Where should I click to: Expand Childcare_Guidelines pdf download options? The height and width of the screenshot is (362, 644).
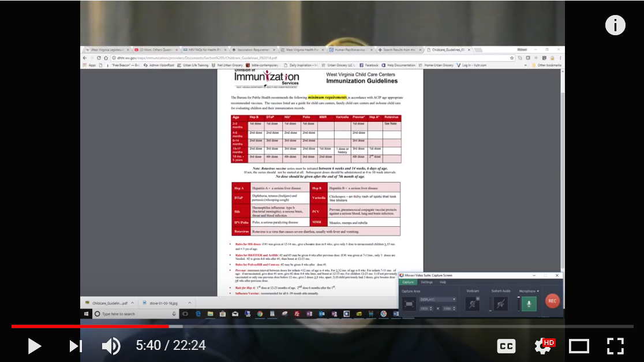132,303
